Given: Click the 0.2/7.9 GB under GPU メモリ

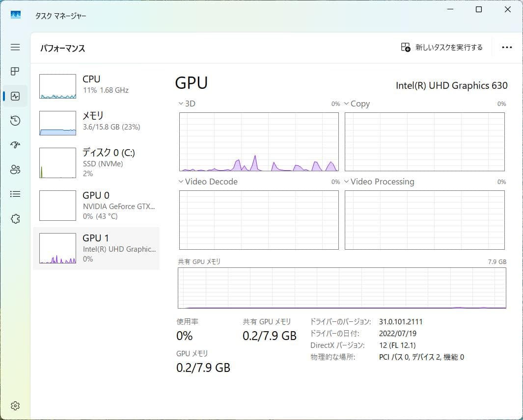Looking at the screenshot, I should point(203,367).
